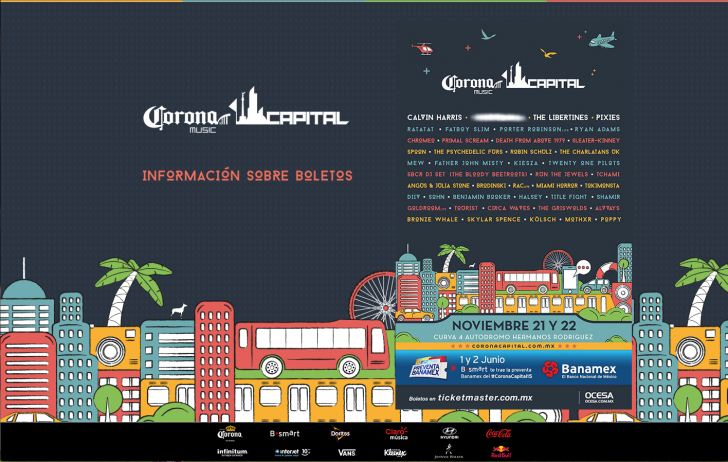The height and width of the screenshot is (462, 728).
Task: Select Poppy at the lineup's end
Action: point(611,219)
